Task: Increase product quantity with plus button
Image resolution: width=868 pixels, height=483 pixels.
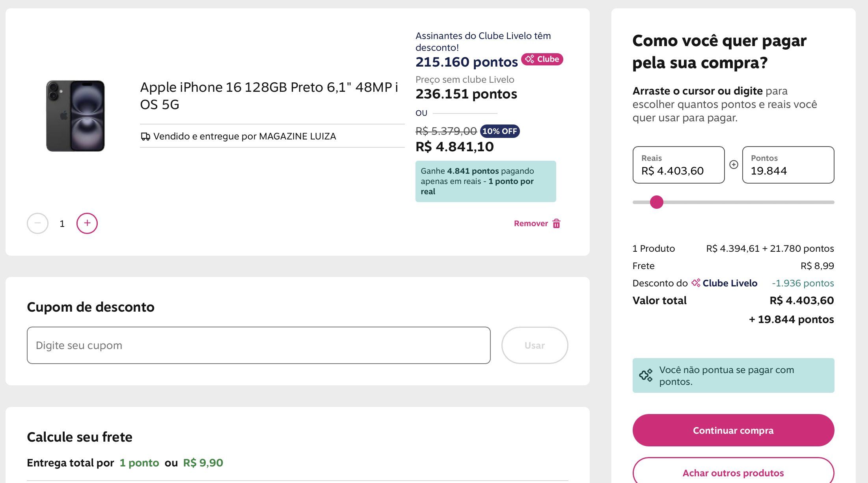Action: pyautogui.click(x=87, y=223)
